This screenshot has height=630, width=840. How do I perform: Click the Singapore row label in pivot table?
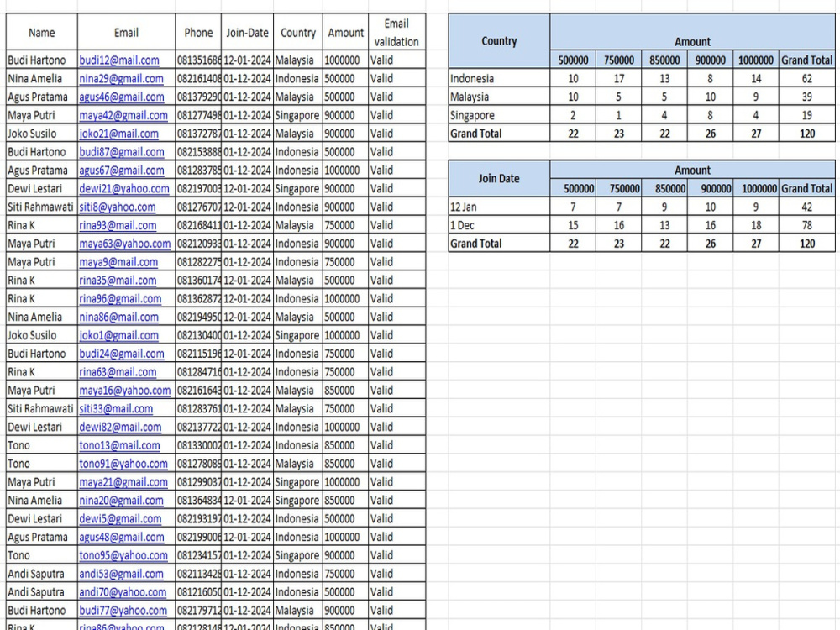[x=499, y=115]
